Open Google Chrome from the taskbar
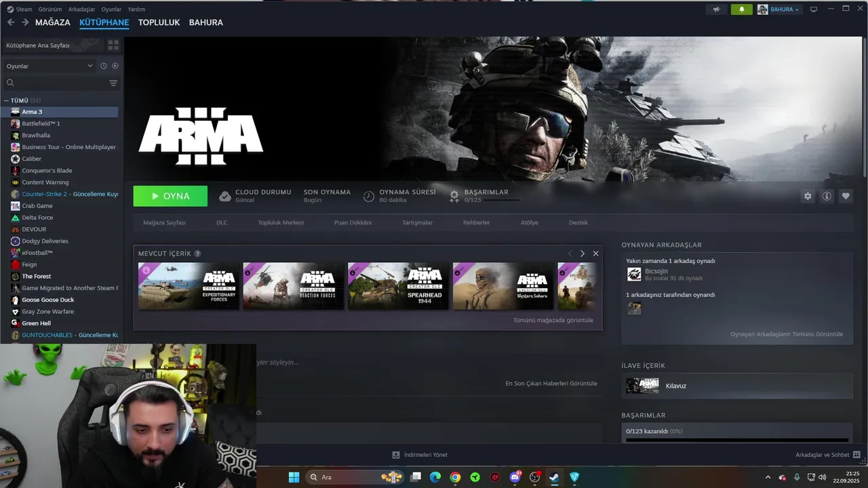 pos(455,477)
